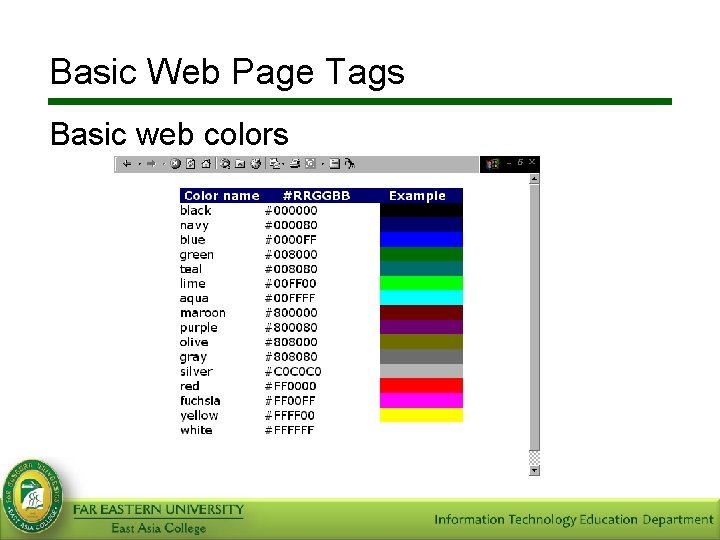Viewport: 720px width, 540px height.
Task: Click the vertical scrollbar thumb
Action: pyautogui.click(x=534, y=317)
